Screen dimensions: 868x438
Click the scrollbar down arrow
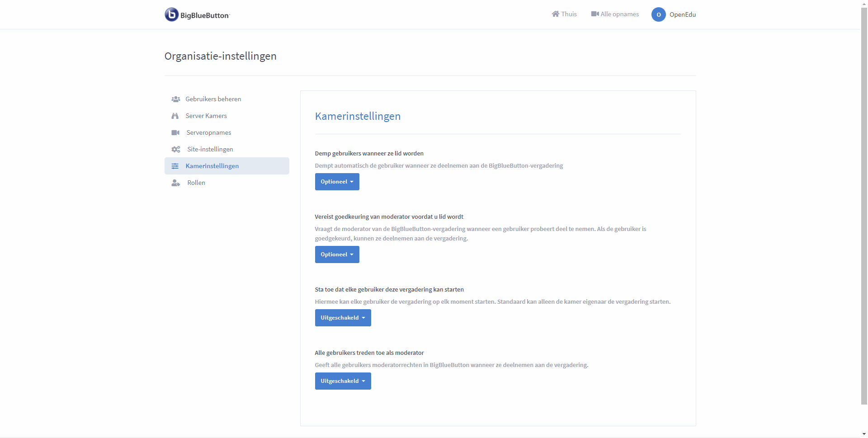coord(864,434)
